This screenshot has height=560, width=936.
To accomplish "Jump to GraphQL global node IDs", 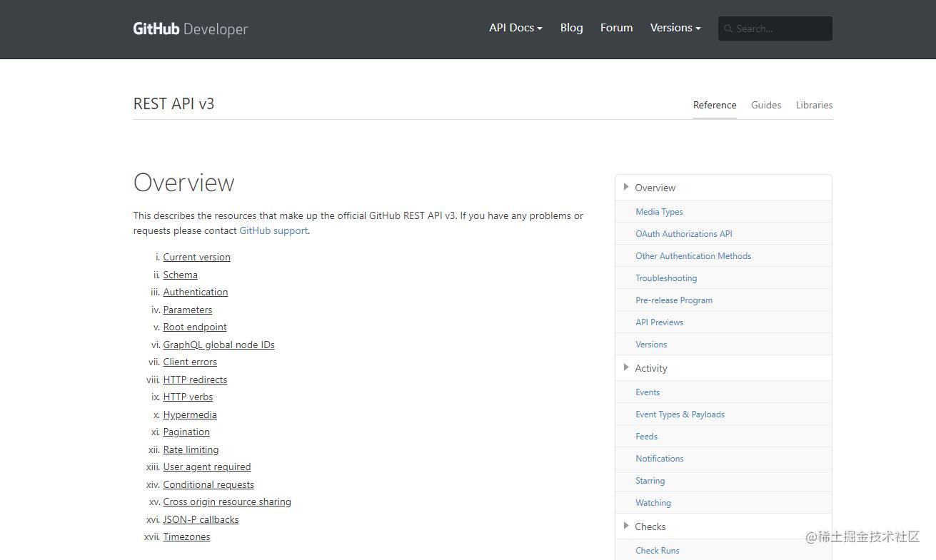I will [218, 345].
